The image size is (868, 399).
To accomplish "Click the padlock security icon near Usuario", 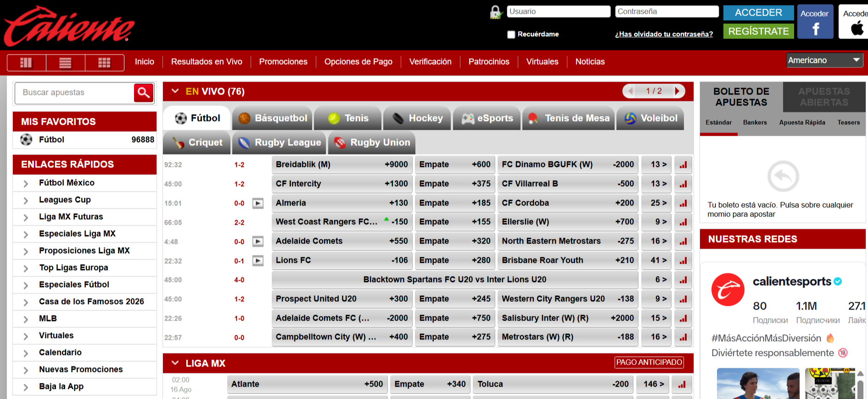I will tap(495, 12).
